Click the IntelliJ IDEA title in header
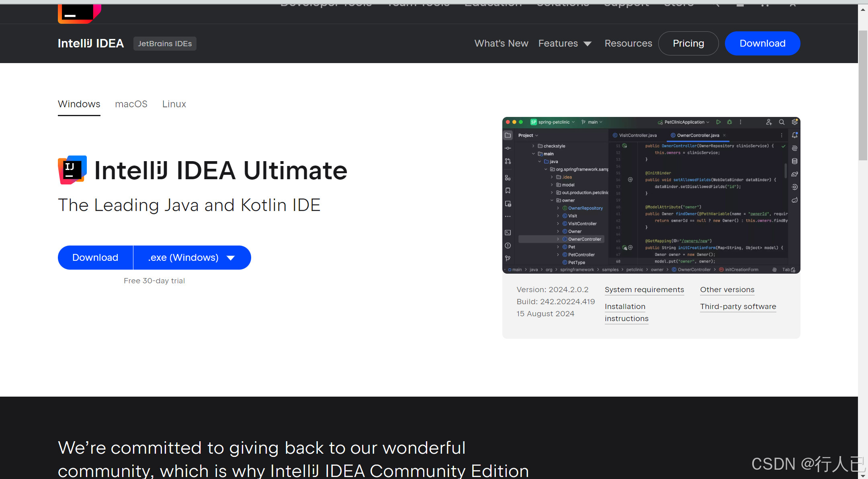 91,43
